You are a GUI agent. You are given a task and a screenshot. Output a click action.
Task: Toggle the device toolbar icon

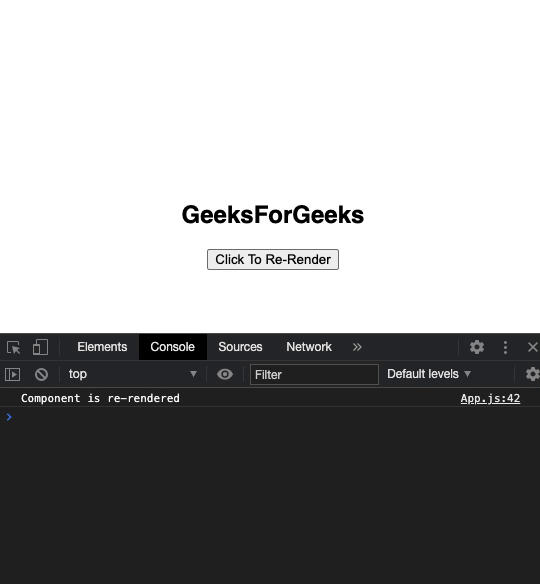tap(40, 347)
